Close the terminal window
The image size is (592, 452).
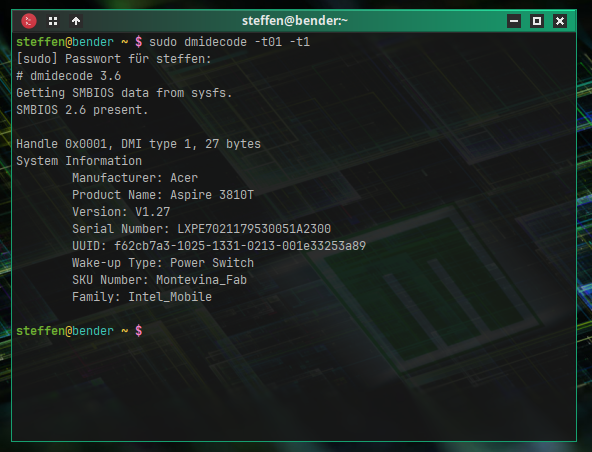coord(560,21)
